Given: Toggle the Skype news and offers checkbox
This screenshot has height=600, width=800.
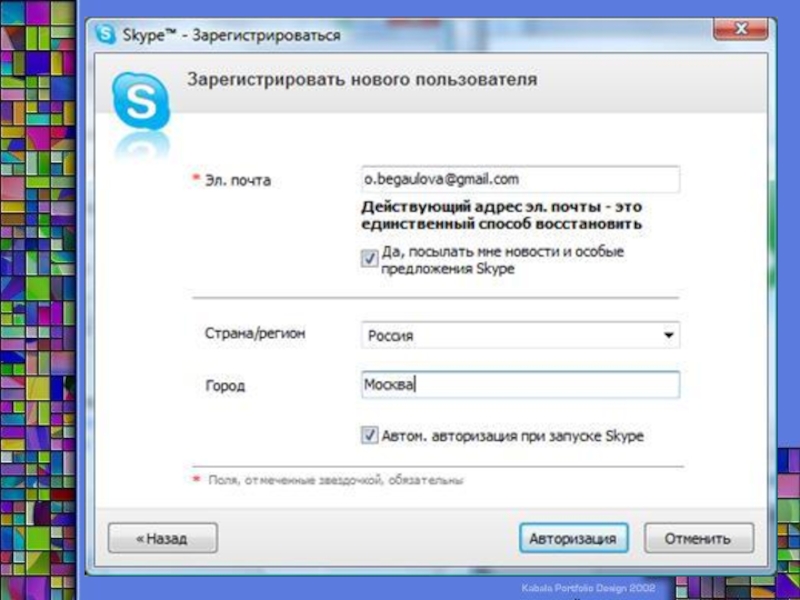Looking at the screenshot, I should (x=369, y=258).
